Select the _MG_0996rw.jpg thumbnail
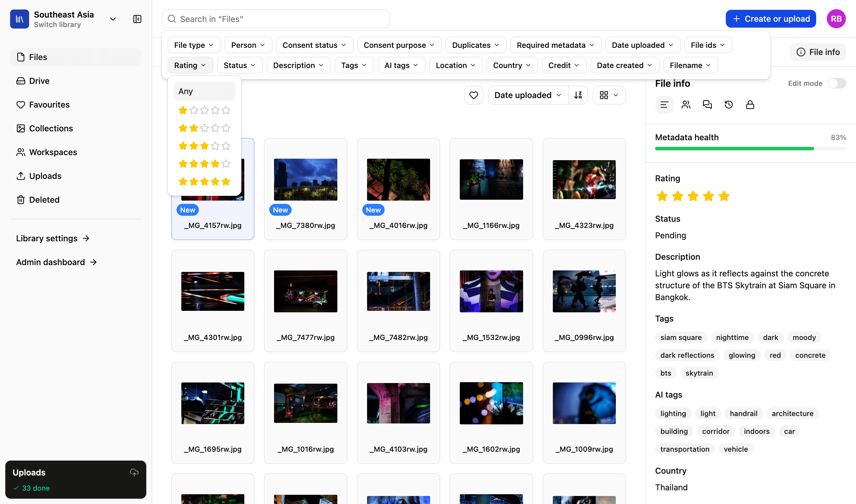Image resolution: width=856 pixels, height=504 pixels. point(584,292)
